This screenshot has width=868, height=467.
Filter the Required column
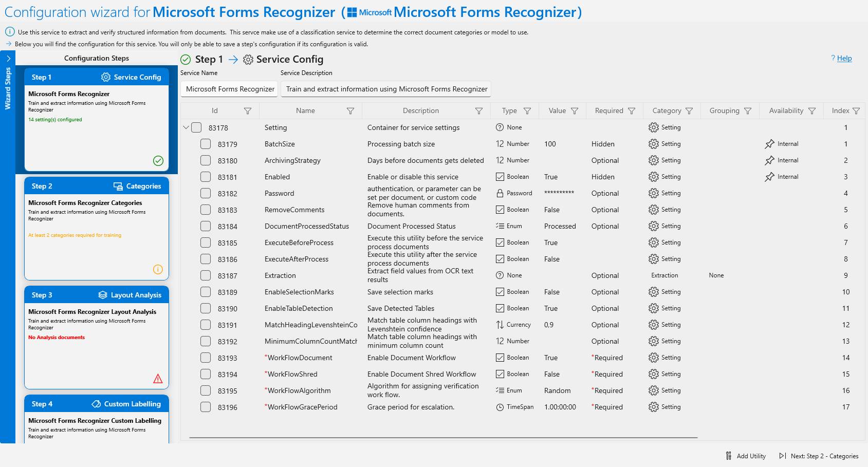tap(632, 111)
